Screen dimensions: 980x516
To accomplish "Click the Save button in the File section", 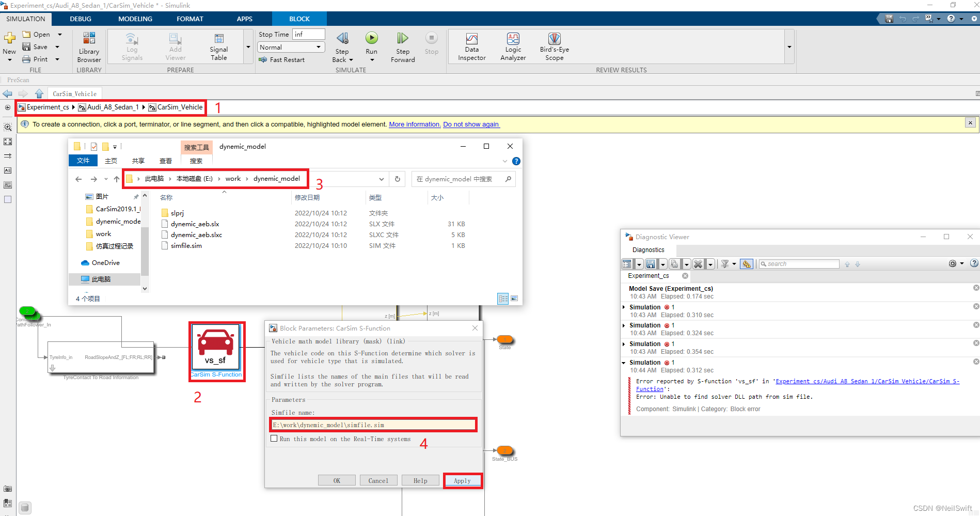I will pos(35,47).
